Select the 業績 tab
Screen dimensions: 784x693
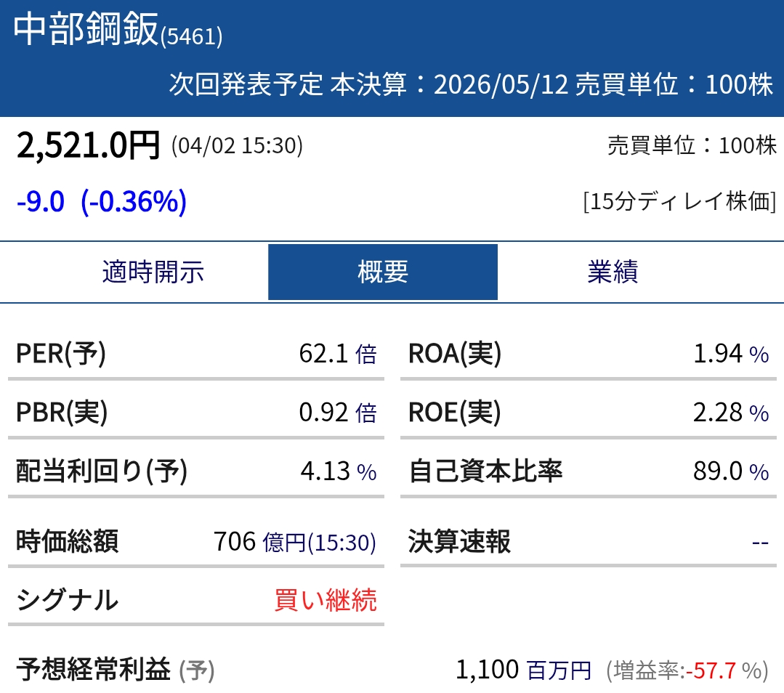click(612, 272)
